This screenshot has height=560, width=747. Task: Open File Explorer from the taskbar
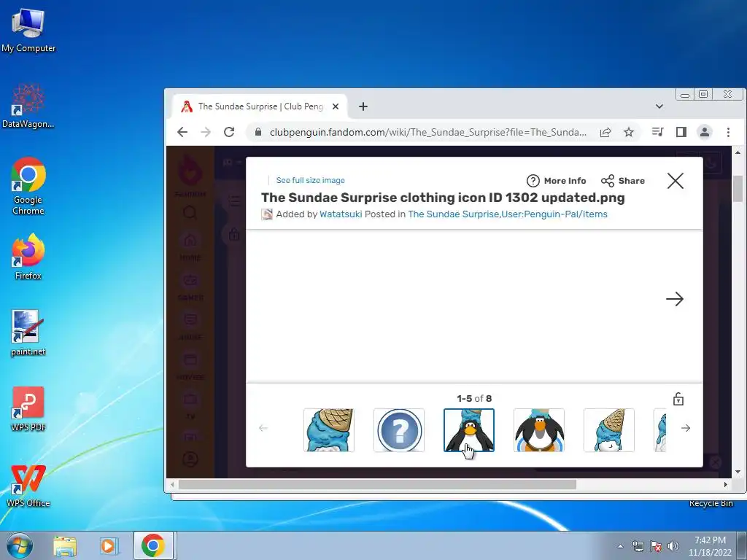(65, 546)
